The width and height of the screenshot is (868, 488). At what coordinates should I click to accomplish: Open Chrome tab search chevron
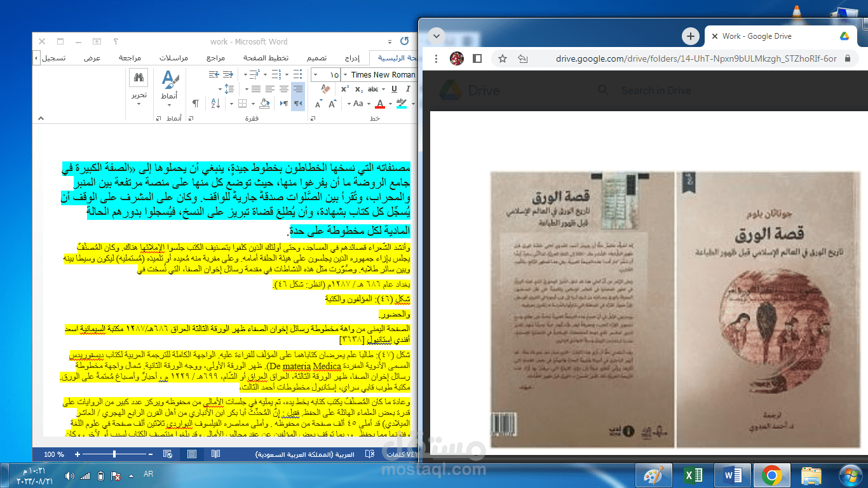(436, 36)
